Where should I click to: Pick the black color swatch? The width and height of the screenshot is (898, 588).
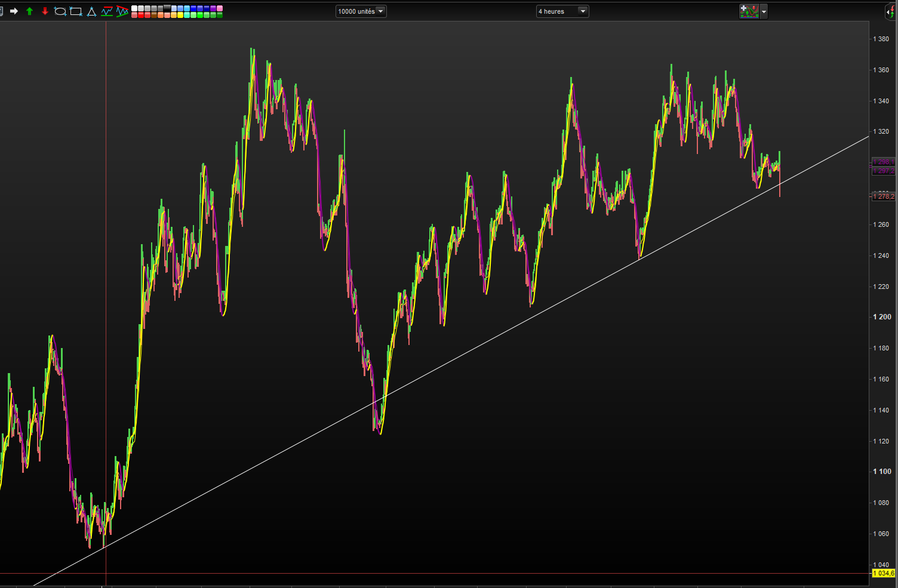click(x=167, y=8)
